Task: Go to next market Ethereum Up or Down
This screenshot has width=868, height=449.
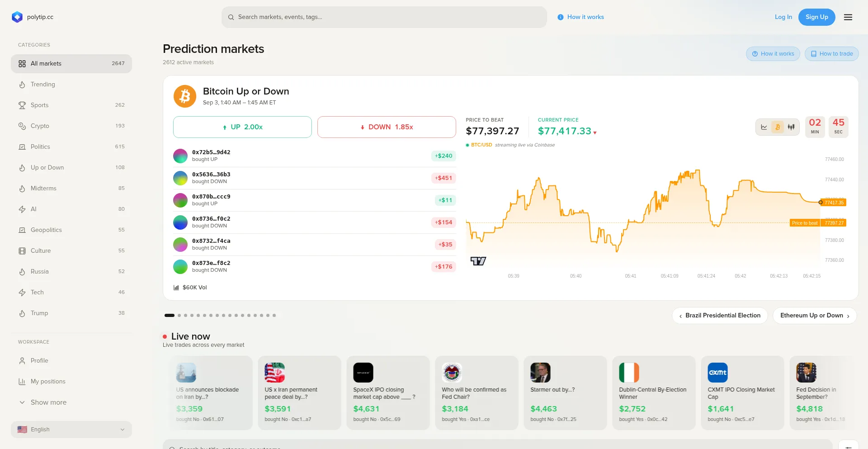Action: pyautogui.click(x=815, y=316)
